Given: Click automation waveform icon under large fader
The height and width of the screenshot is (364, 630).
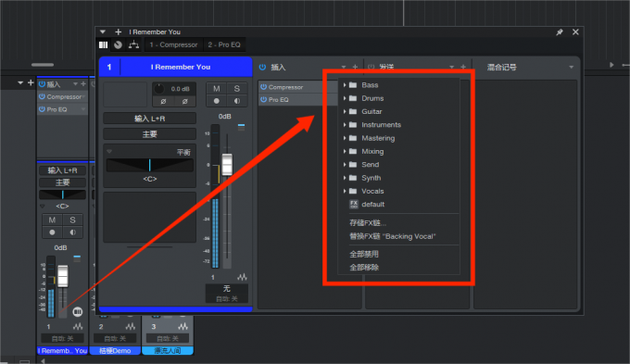Looking at the screenshot, I should pos(242,277).
